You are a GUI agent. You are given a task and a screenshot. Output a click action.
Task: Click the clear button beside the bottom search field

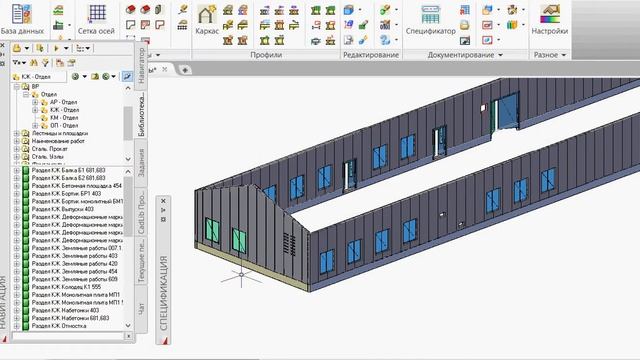click(x=129, y=336)
